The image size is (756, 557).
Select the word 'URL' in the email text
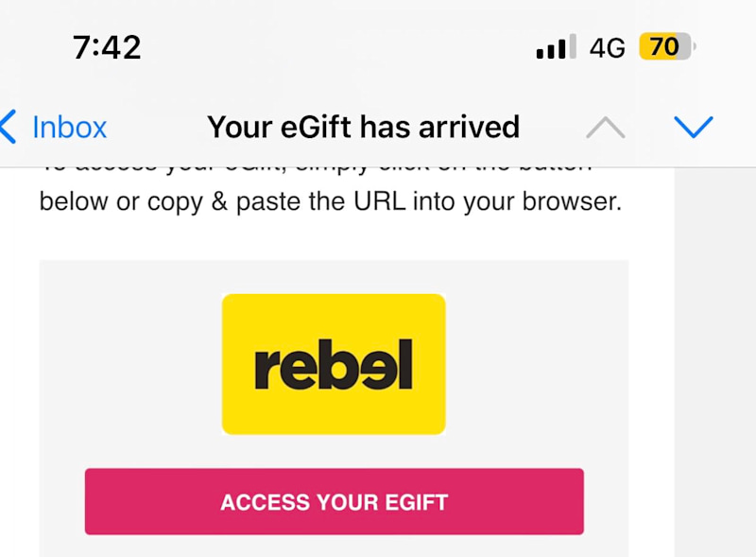click(380, 201)
